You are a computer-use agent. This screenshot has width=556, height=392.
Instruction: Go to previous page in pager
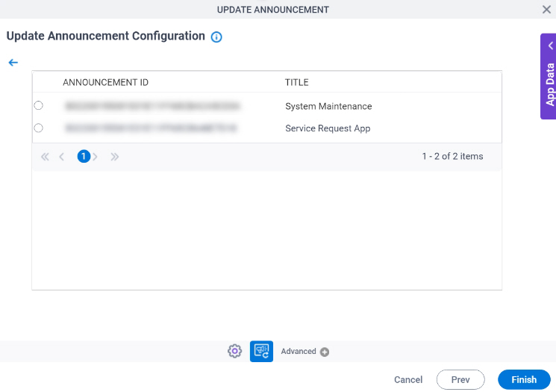pyautogui.click(x=62, y=157)
